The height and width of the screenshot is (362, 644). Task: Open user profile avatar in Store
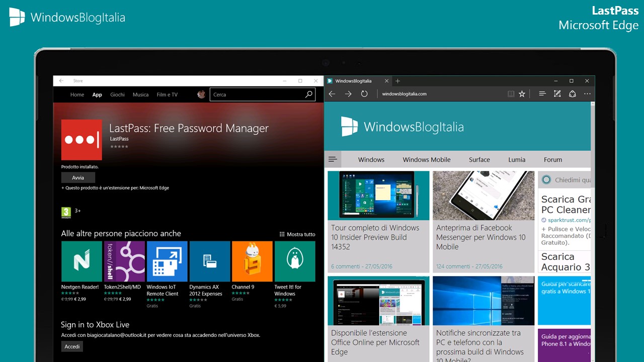201,94
